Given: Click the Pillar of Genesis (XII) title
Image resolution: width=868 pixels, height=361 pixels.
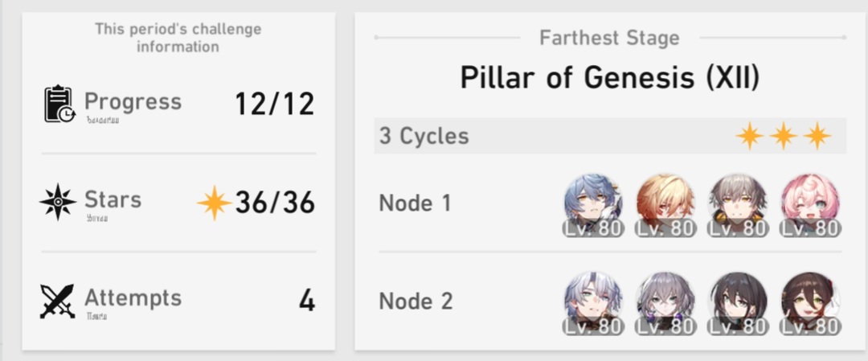Looking at the screenshot, I should (x=609, y=78).
